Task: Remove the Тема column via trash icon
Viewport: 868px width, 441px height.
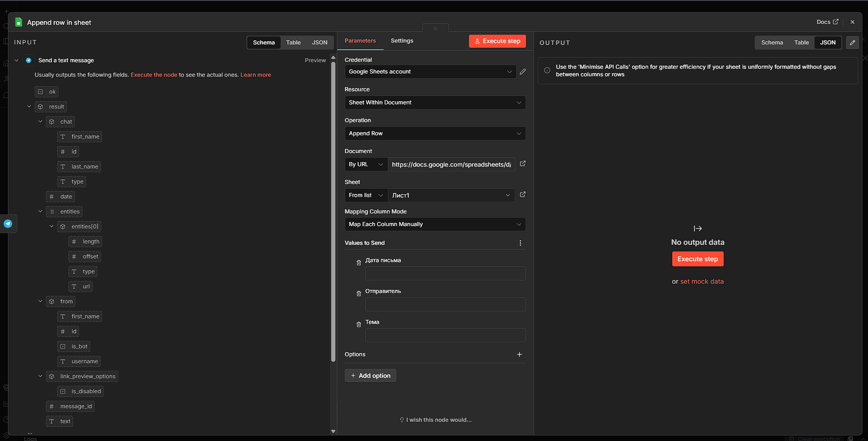Action: [359, 324]
